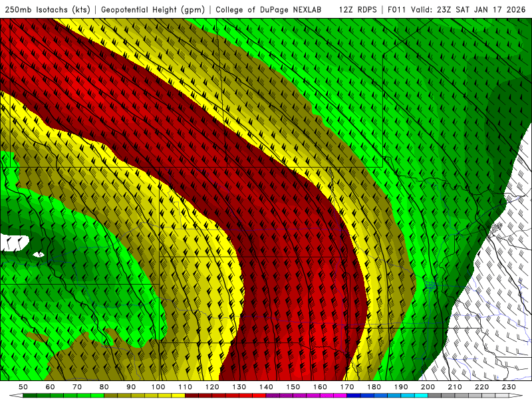The height and width of the screenshot is (399, 532).
Task: Click the '90' value on the color scale
Action: click(131, 387)
